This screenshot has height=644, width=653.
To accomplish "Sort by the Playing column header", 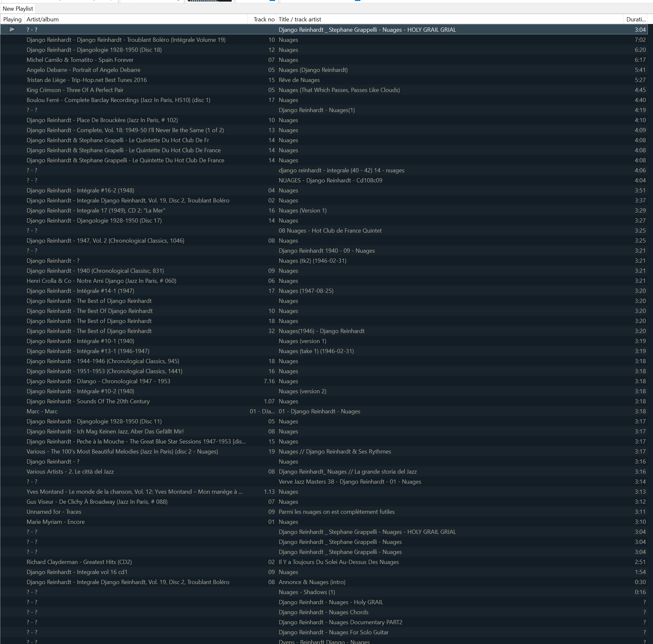I will pos(12,19).
